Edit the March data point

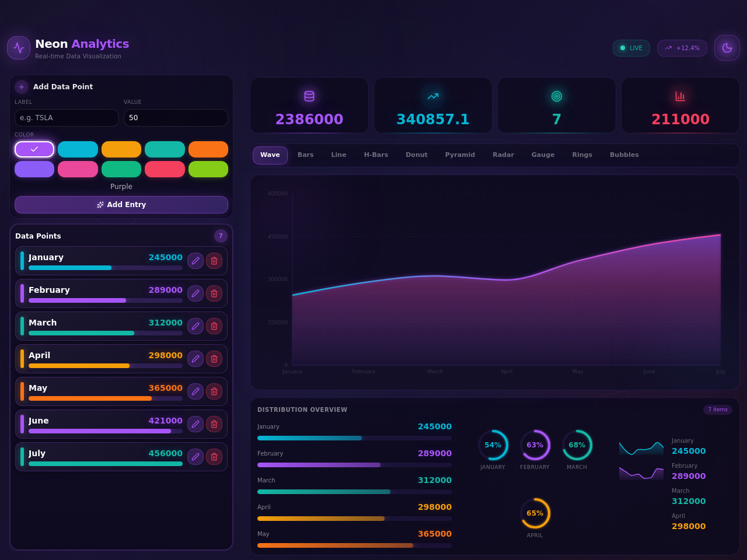coord(196,326)
